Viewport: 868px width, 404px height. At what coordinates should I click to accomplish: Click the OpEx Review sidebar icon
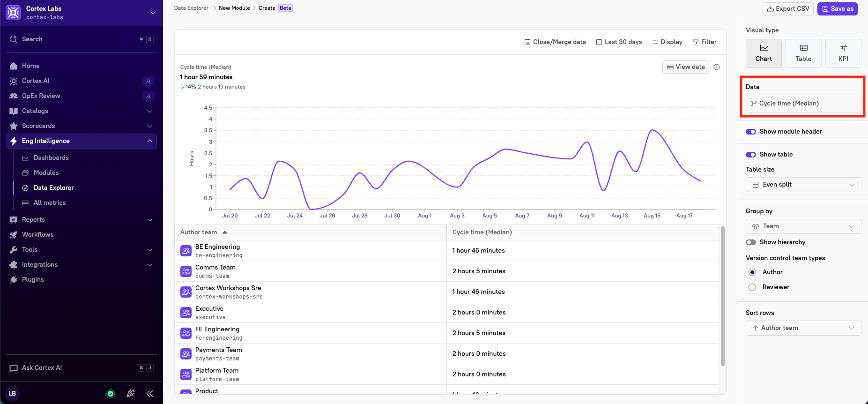14,96
